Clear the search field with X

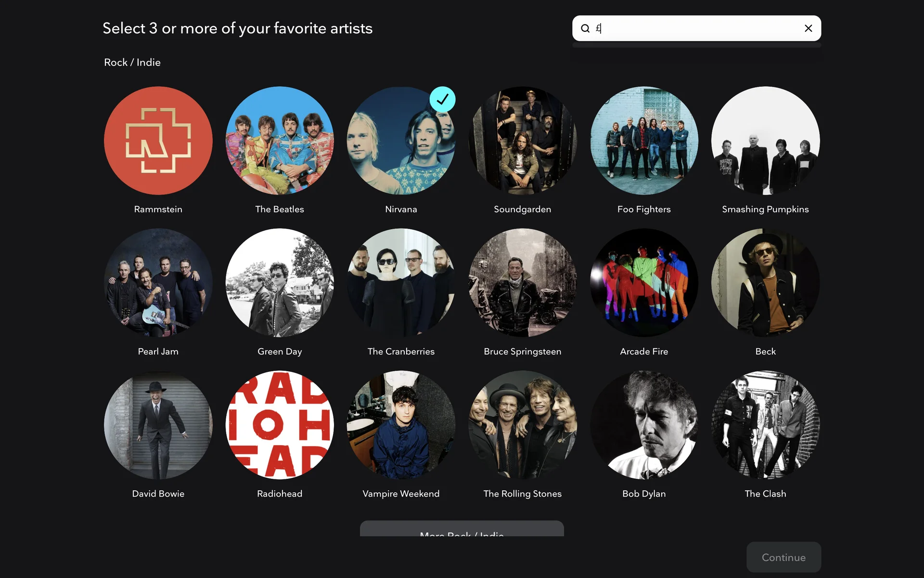pos(808,28)
